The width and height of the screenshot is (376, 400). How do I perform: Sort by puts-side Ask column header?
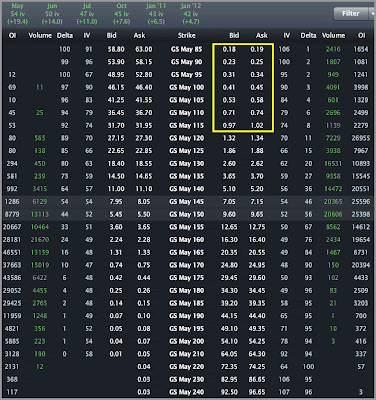tap(262, 35)
